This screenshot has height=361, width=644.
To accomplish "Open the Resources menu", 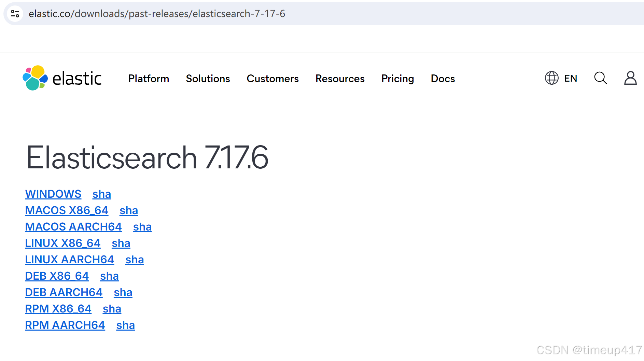I will click(x=340, y=79).
